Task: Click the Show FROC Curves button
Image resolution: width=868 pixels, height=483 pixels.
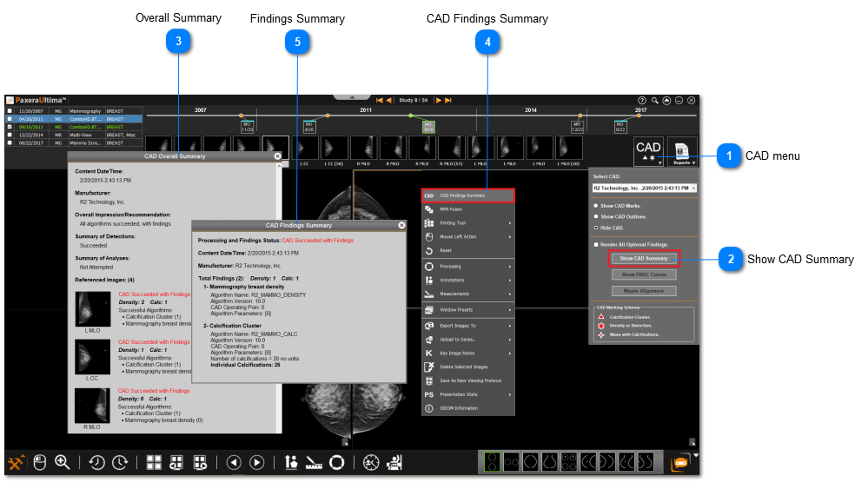Action: [644, 275]
